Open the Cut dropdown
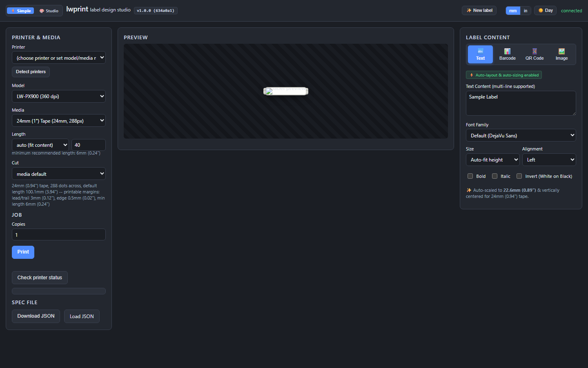The width and height of the screenshot is (588, 368). [x=59, y=174]
